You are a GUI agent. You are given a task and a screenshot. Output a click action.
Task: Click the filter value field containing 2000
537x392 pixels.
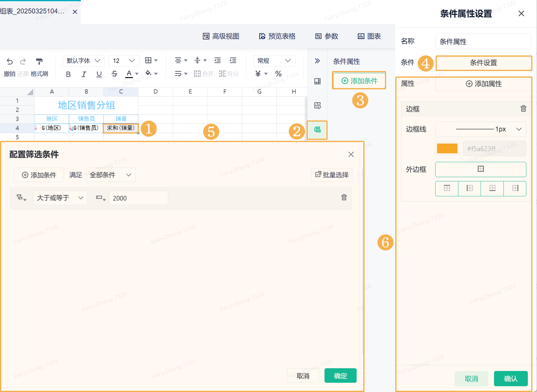(138, 198)
